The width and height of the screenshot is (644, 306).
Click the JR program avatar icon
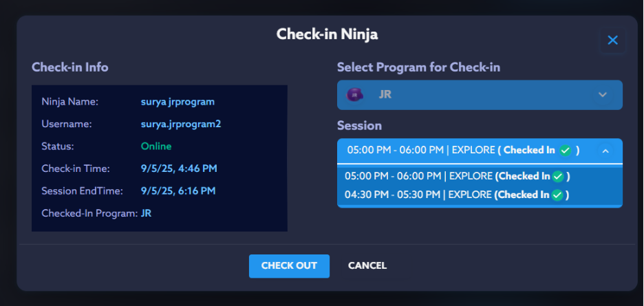tap(355, 95)
